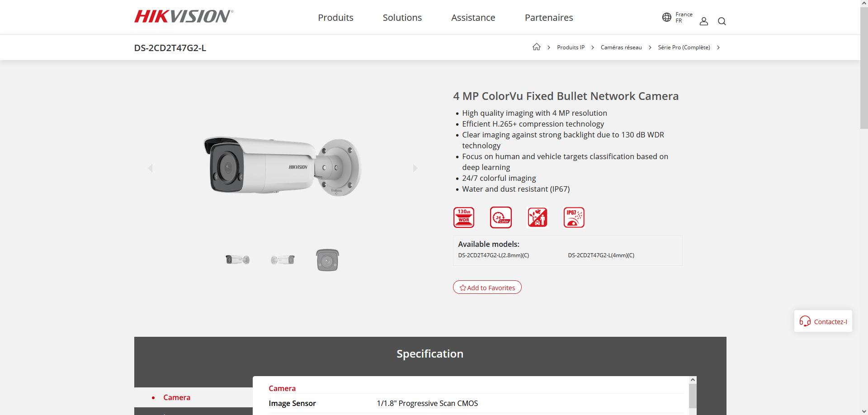Image resolution: width=868 pixels, height=415 pixels.
Task: Open the Produits menu
Action: (x=335, y=18)
